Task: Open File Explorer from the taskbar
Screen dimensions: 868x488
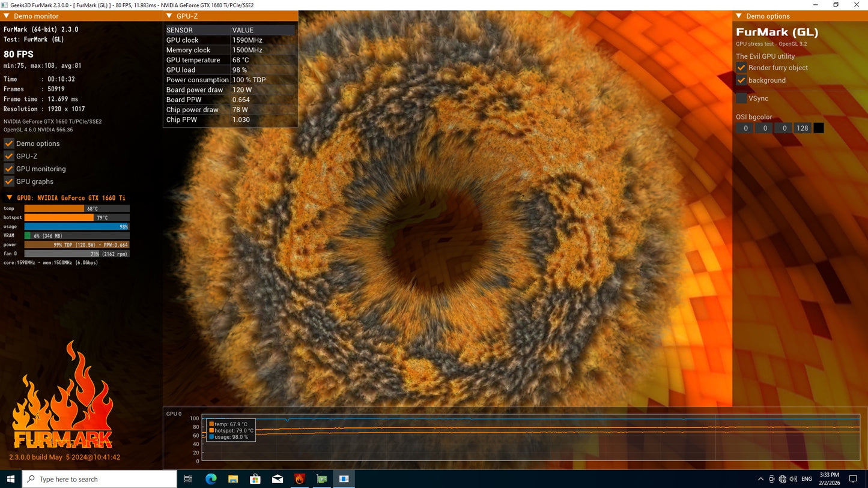Action: 233,479
